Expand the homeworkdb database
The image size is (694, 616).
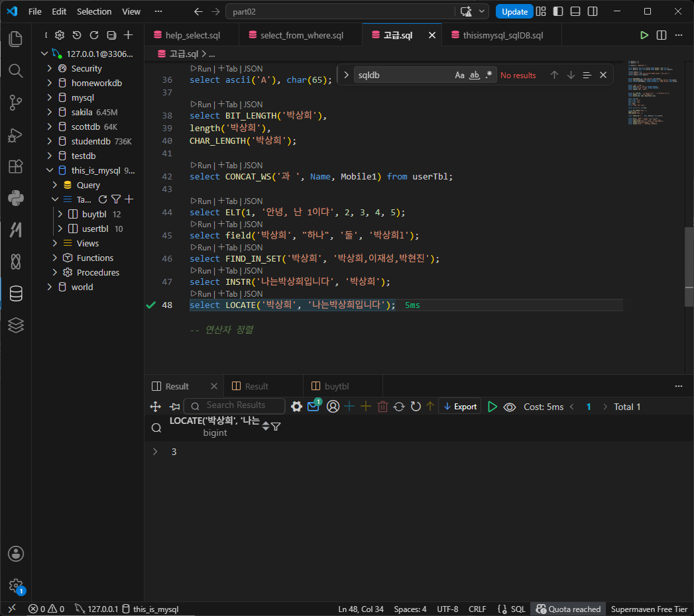50,83
